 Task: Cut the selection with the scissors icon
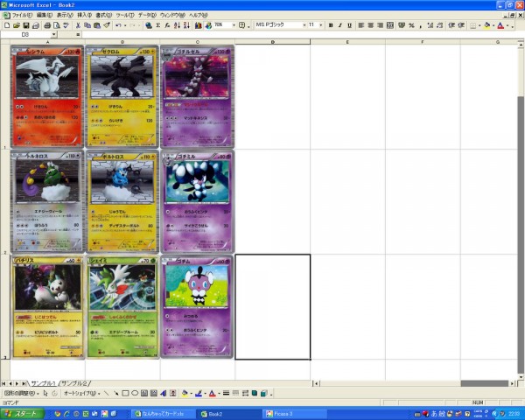[78, 25]
